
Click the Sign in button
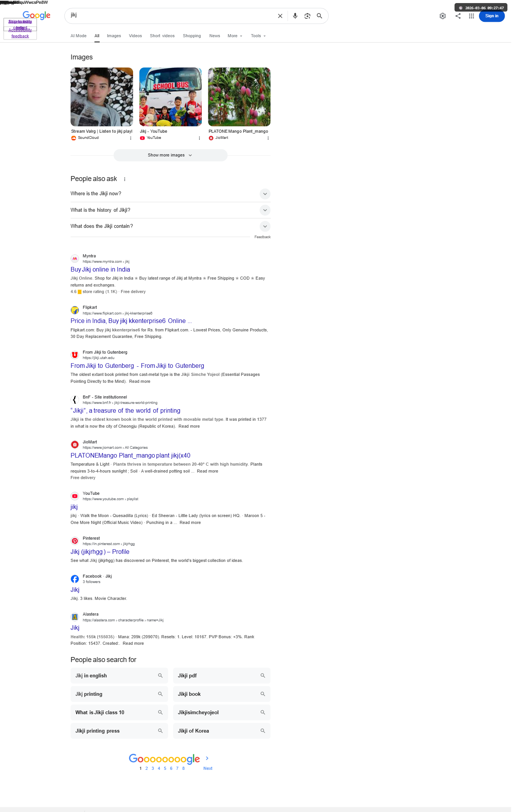[492, 16]
